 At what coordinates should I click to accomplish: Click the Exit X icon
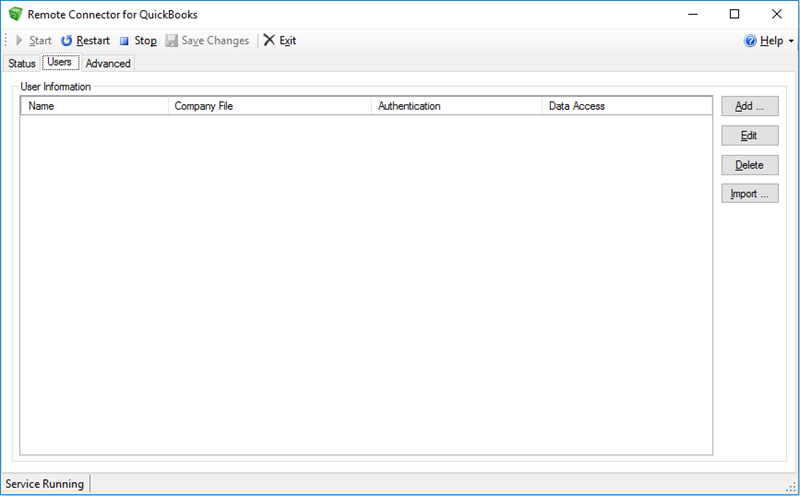tap(269, 40)
